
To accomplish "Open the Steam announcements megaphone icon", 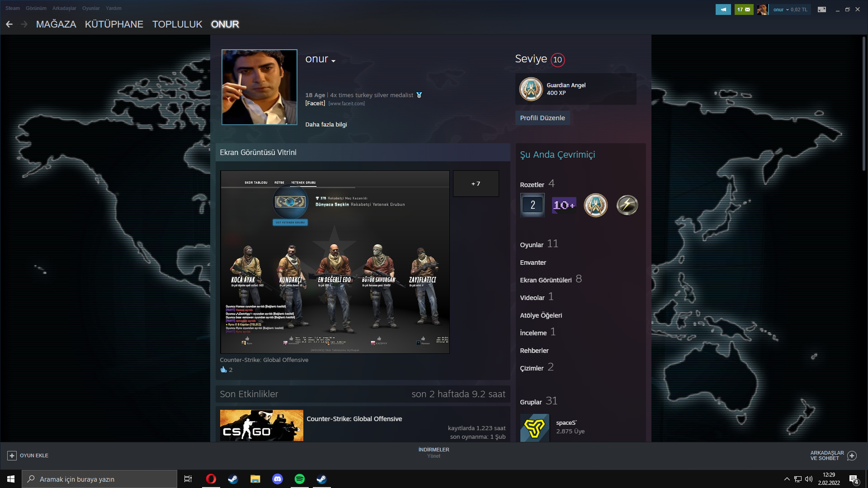I will pyautogui.click(x=723, y=9).
